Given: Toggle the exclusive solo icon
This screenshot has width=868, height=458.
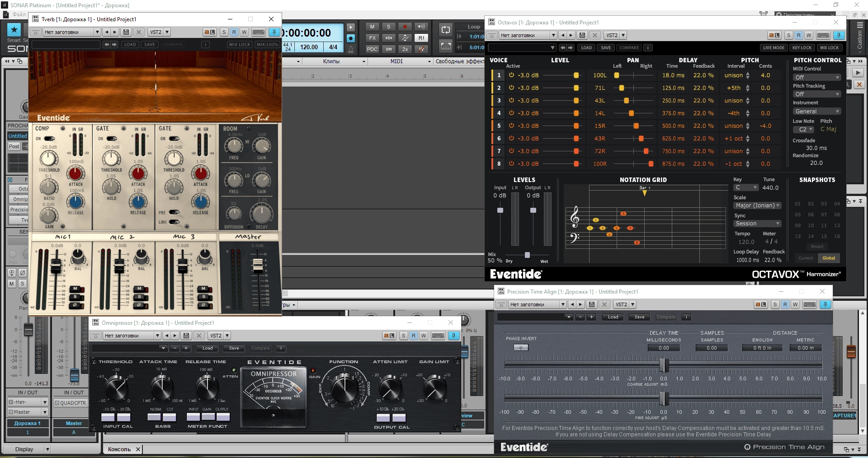Looking at the screenshot, I should pos(388,38).
